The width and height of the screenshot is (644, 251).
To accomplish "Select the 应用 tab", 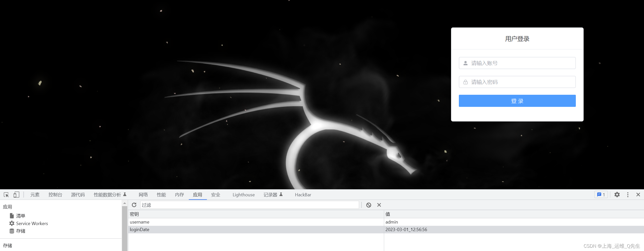I will tap(198, 195).
